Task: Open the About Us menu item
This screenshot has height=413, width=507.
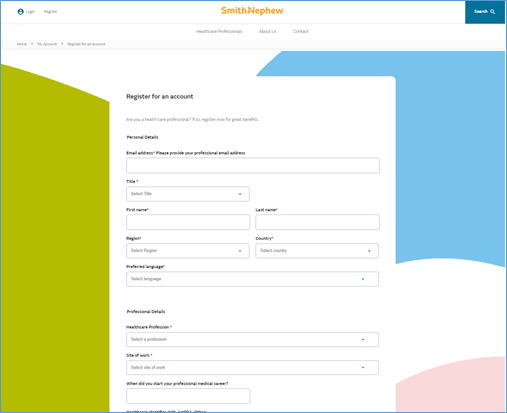Action: [x=268, y=31]
